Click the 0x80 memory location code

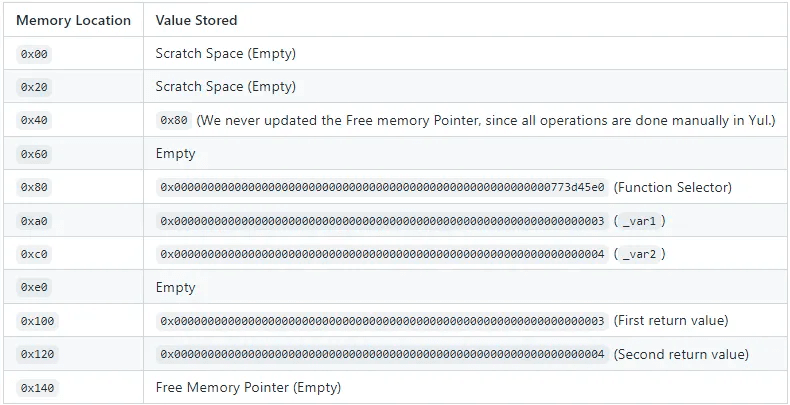point(33,187)
